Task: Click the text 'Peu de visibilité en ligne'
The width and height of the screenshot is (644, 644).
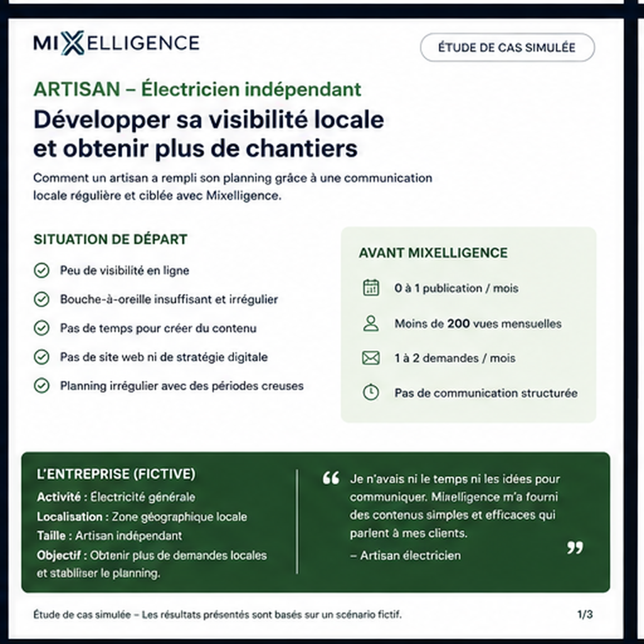Action: (125, 270)
